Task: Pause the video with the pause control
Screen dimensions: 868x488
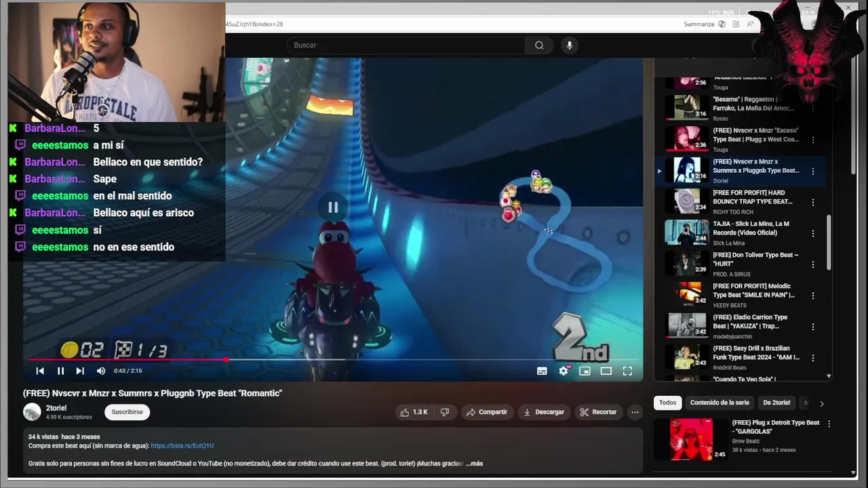Action: tap(60, 371)
